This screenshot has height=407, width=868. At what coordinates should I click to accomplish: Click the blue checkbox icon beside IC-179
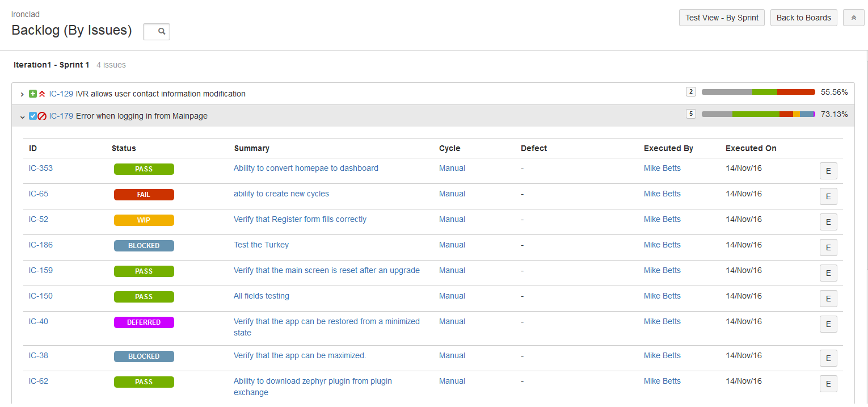33,116
